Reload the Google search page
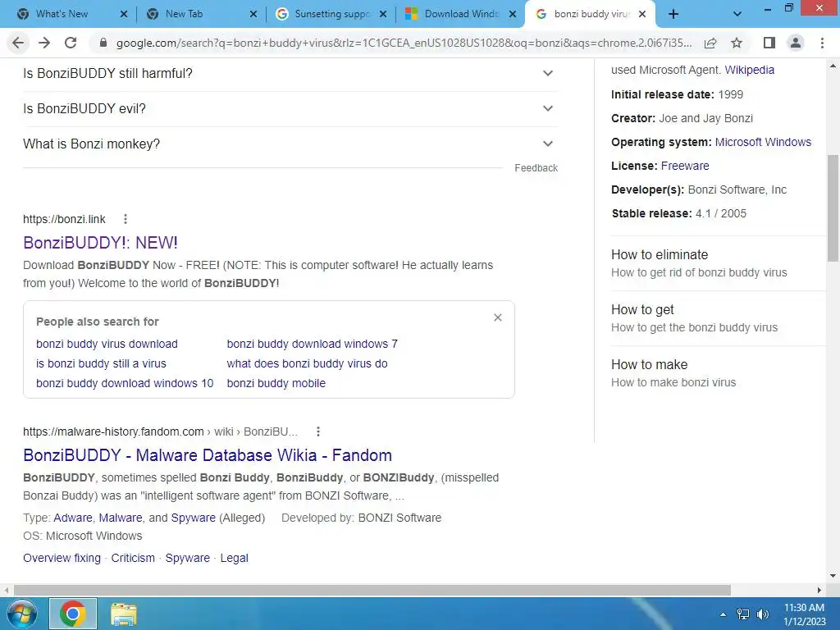 click(71, 43)
